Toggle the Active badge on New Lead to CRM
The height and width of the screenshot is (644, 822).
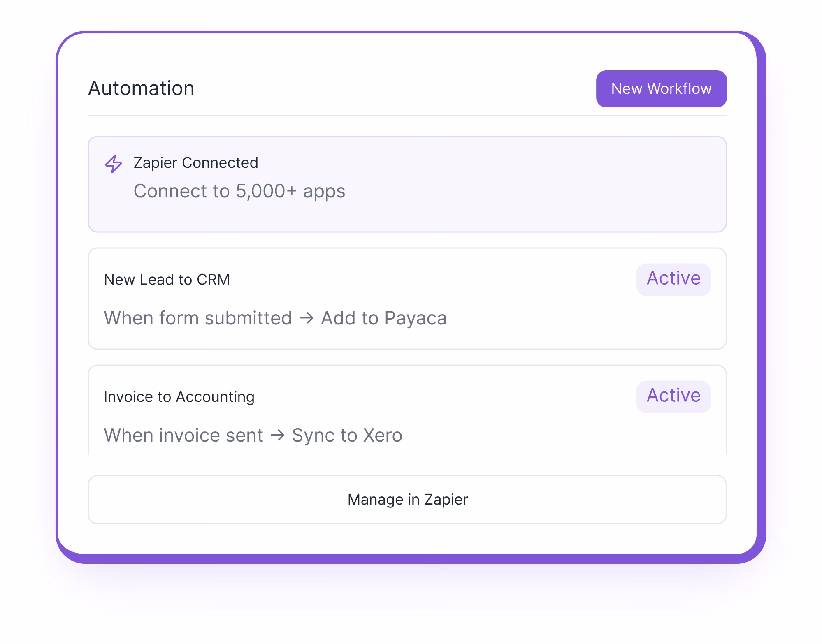[673, 279]
